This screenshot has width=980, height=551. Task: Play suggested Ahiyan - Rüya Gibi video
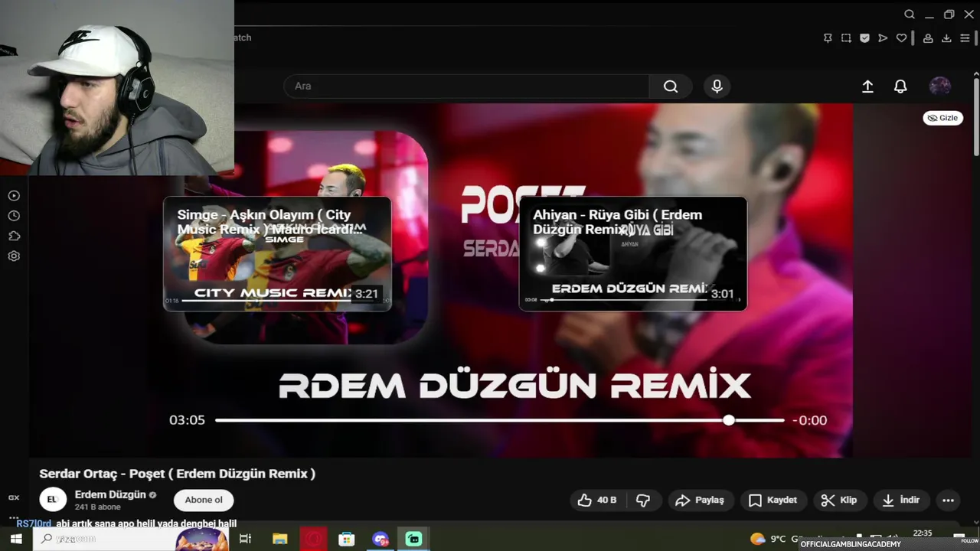[632, 254]
